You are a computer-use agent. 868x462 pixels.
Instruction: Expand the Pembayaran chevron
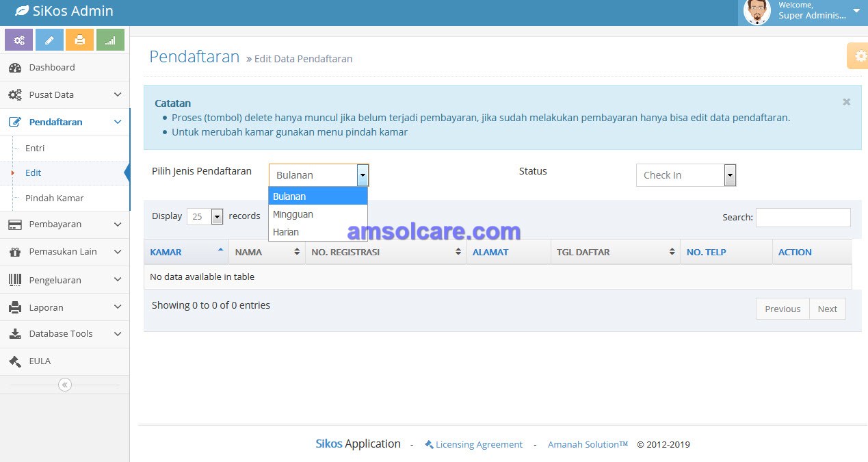[x=118, y=224]
